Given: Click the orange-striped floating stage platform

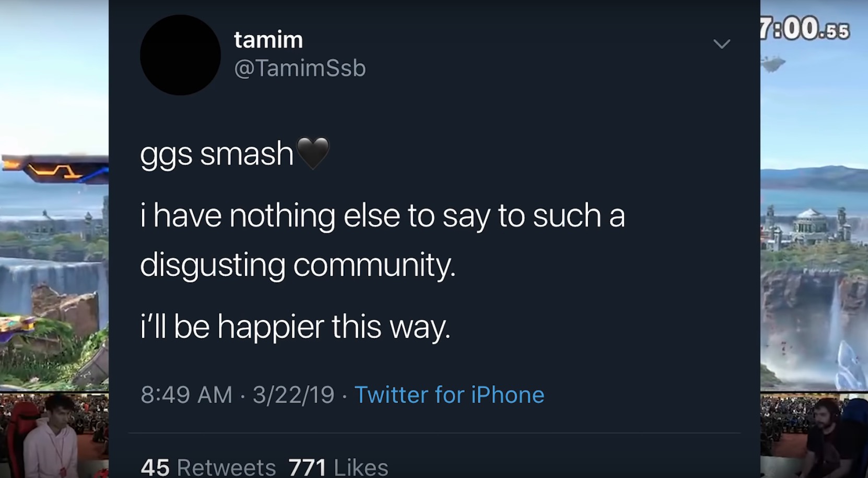Looking at the screenshot, I should coord(54,169).
